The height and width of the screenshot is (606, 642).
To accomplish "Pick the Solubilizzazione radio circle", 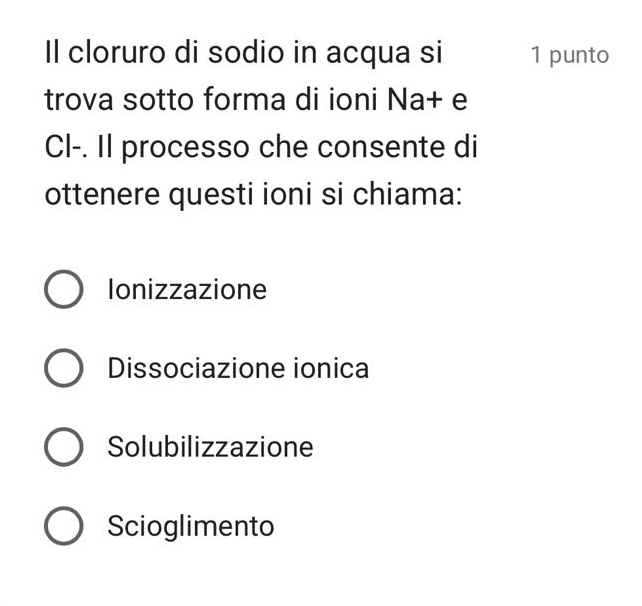I will 64,447.
